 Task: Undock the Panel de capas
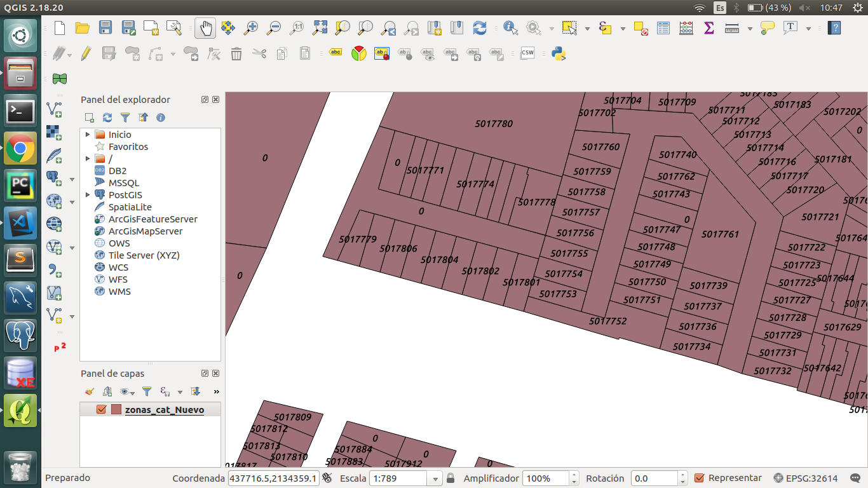click(x=205, y=374)
